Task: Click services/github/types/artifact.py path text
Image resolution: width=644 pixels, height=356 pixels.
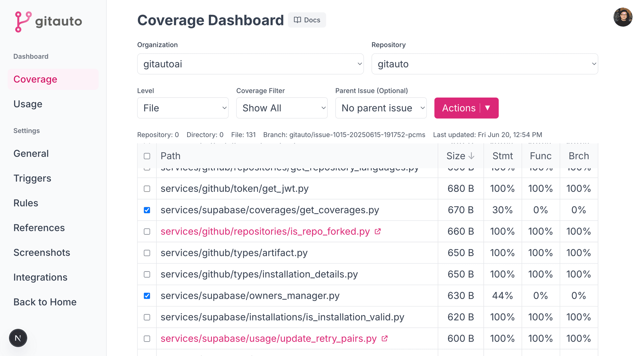Action: (234, 253)
